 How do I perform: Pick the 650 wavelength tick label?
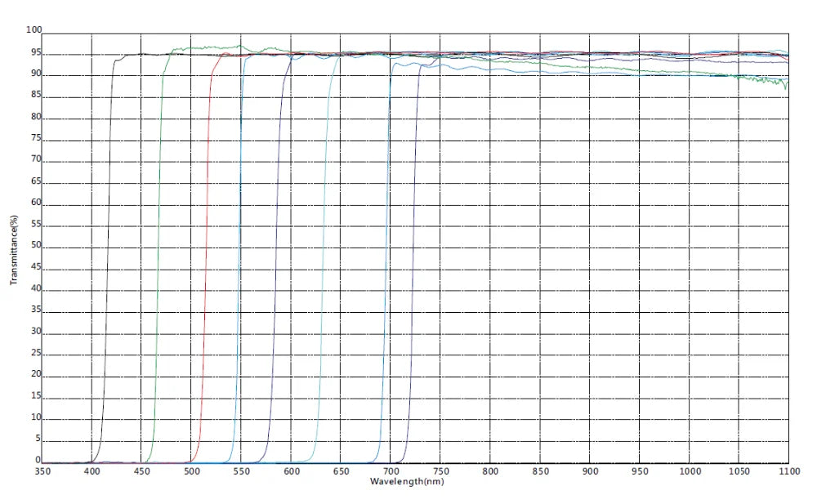click(x=341, y=471)
